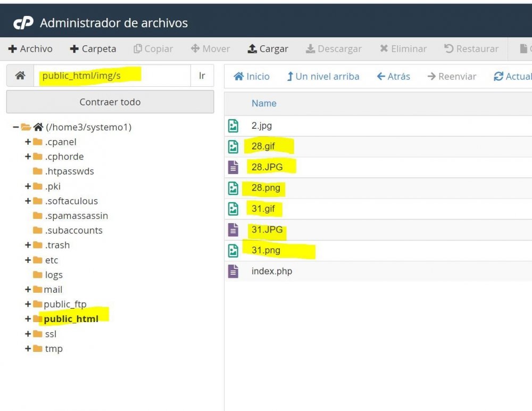Select the (/home3/systemo1) root label
532x411 pixels.
click(x=88, y=127)
